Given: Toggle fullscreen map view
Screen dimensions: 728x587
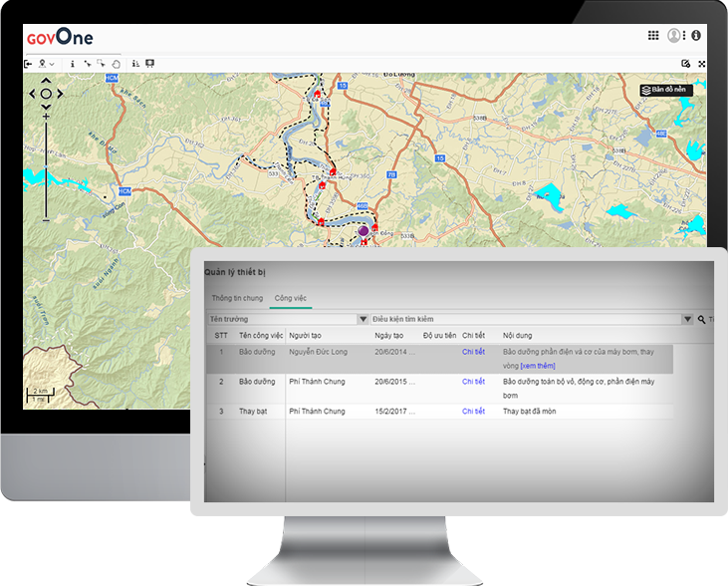Looking at the screenshot, I should tap(701, 64).
